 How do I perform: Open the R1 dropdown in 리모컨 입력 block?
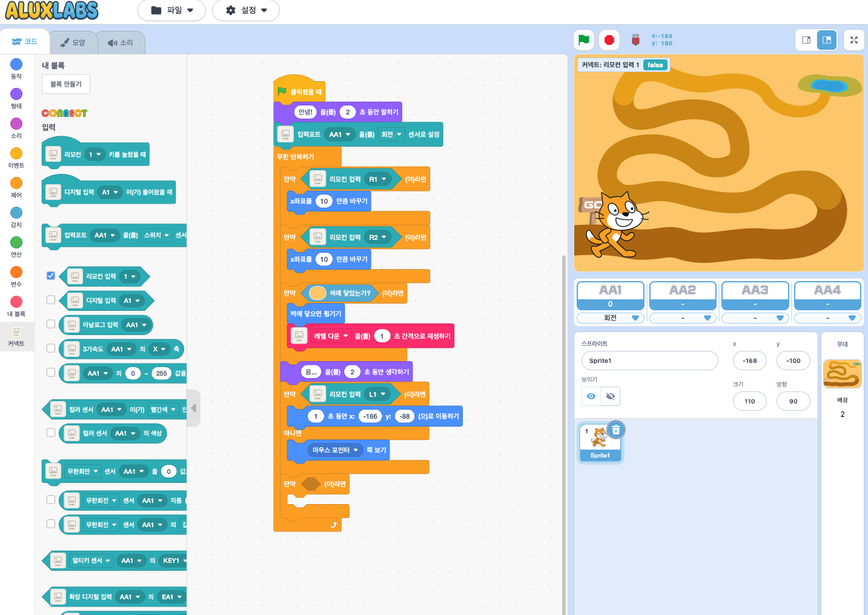[377, 179]
